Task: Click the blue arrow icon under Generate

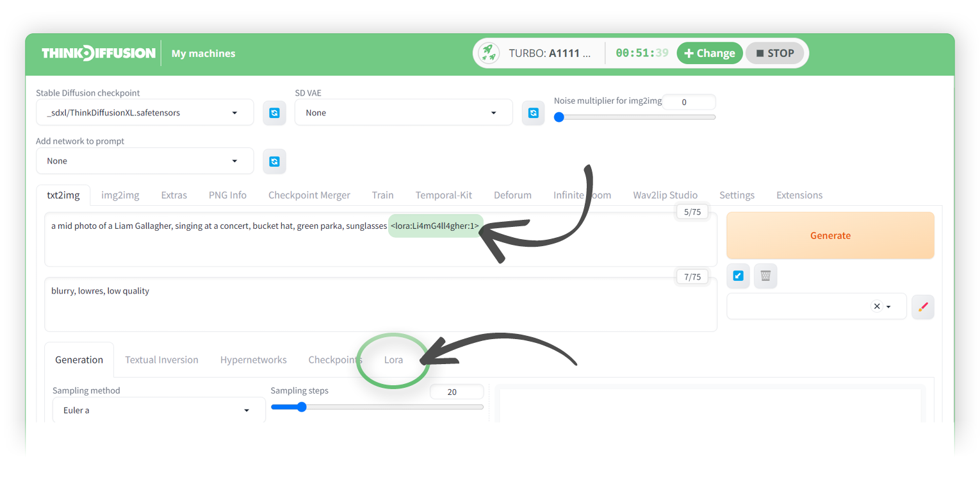Action: coord(738,276)
